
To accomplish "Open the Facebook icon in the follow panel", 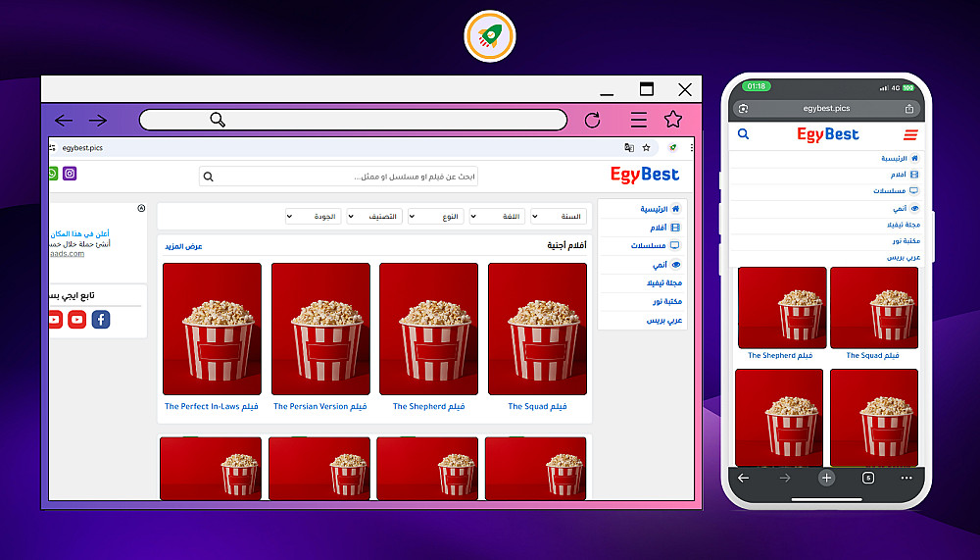I will pos(101,320).
